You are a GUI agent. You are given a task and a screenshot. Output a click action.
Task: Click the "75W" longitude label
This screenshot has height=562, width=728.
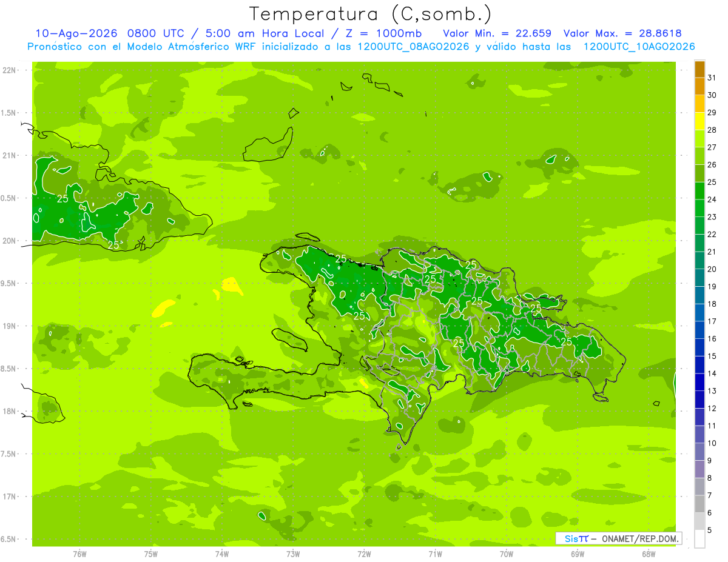[151, 554]
